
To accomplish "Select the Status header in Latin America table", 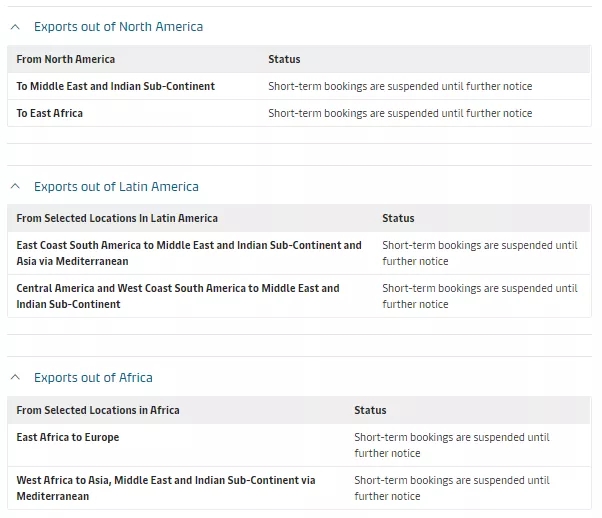I will click(x=398, y=219).
